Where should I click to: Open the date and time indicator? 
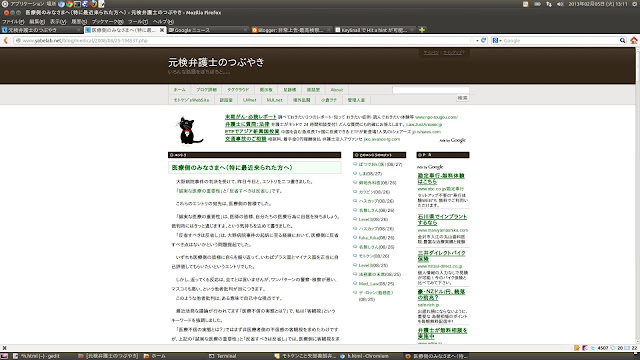pos(598,4)
